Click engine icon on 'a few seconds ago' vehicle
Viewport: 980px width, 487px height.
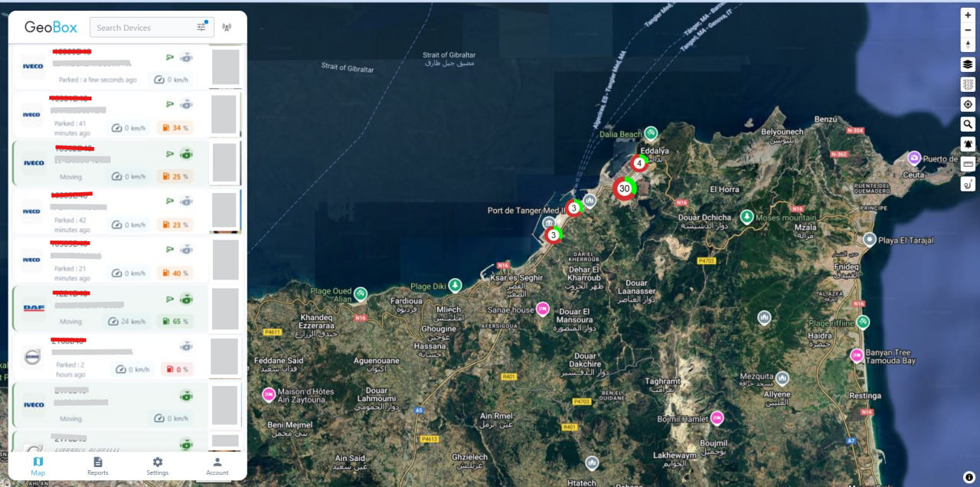(x=186, y=57)
